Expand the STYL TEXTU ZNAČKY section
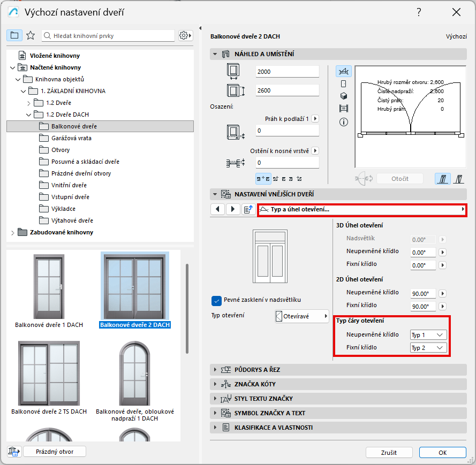The width and height of the screenshot is (476, 465). click(x=215, y=398)
